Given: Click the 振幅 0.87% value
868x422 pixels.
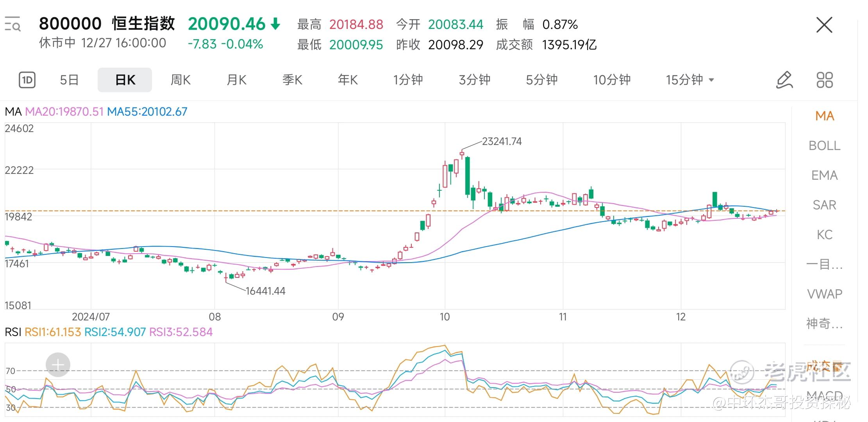Looking at the screenshot, I should (560, 25).
